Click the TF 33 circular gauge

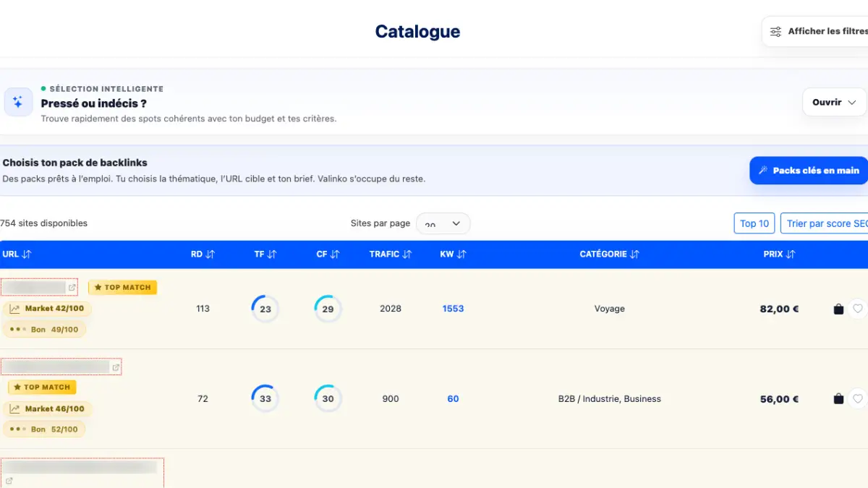(x=265, y=399)
